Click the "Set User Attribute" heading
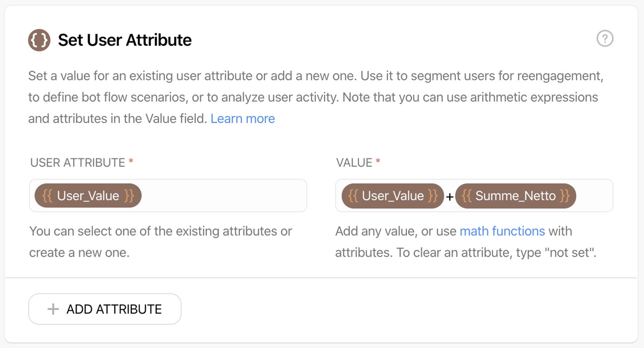Image resolution: width=644 pixels, height=348 pixels. tap(125, 40)
